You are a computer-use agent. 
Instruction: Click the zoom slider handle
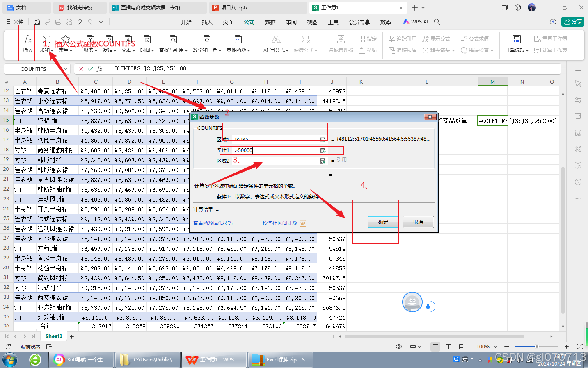tap(536, 347)
